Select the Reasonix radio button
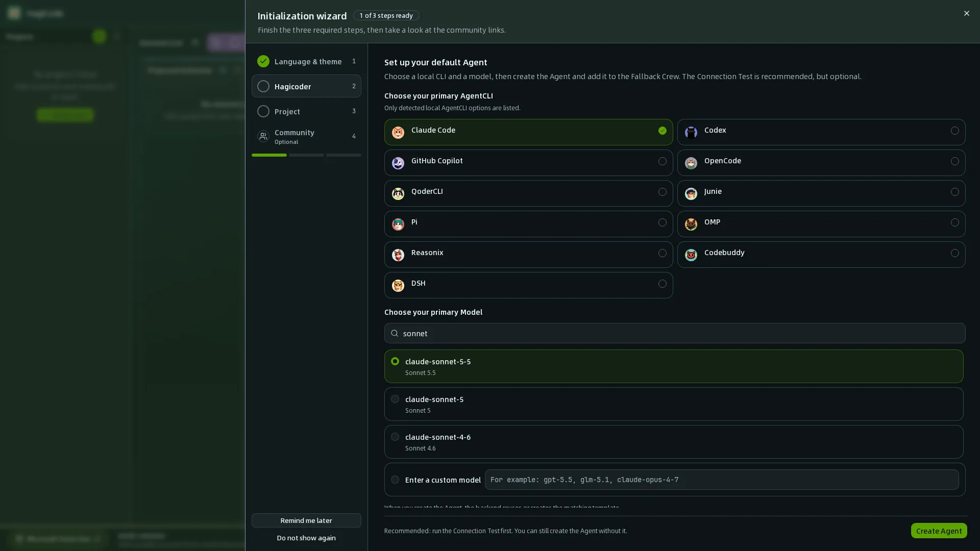 pos(662,253)
